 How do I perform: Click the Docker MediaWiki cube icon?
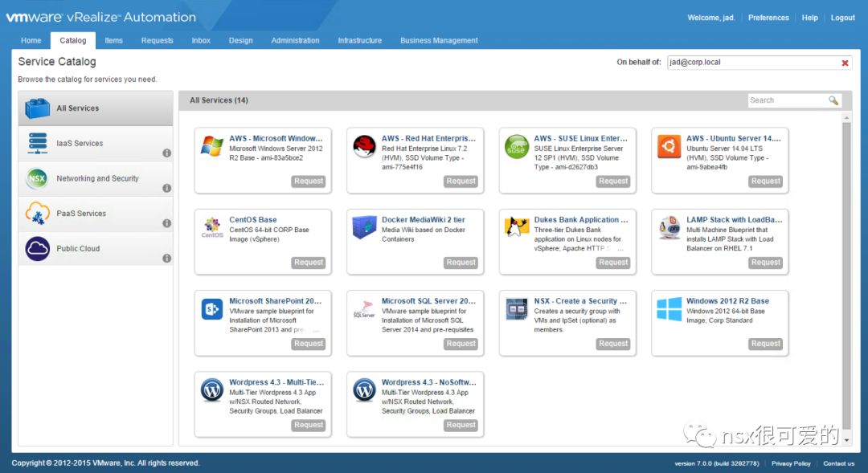point(364,227)
